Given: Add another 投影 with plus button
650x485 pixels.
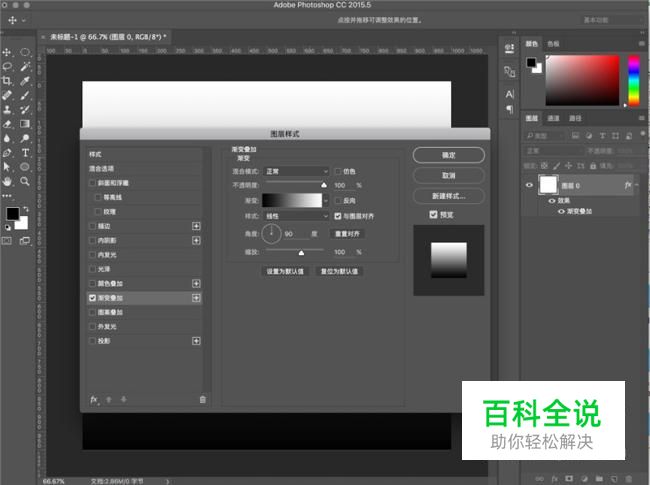Looking at the screenshot, I should point(196,341).
